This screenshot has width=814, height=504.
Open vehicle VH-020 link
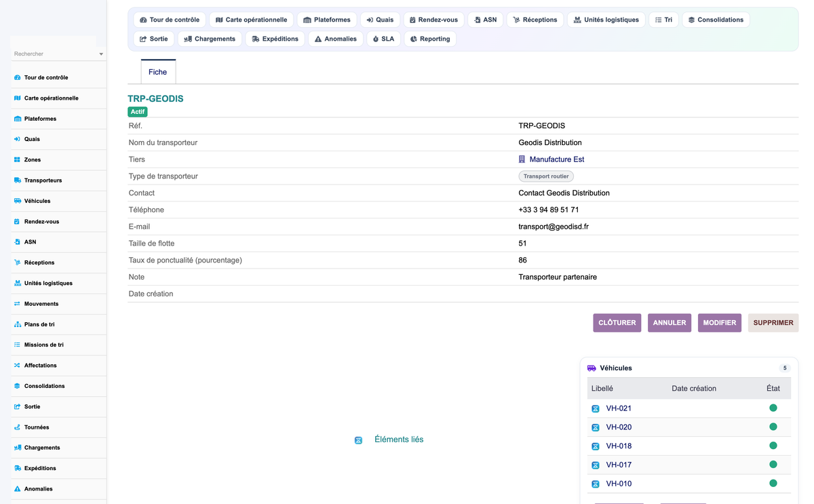(x=619, y=427)
